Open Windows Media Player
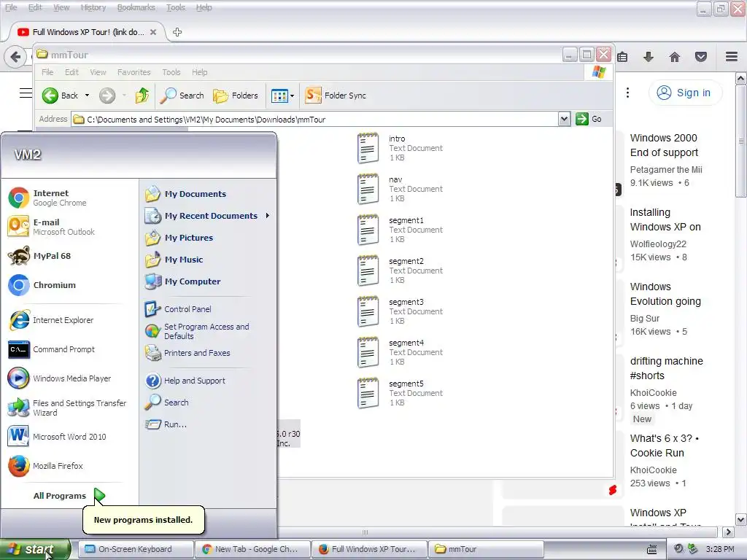 60,378
